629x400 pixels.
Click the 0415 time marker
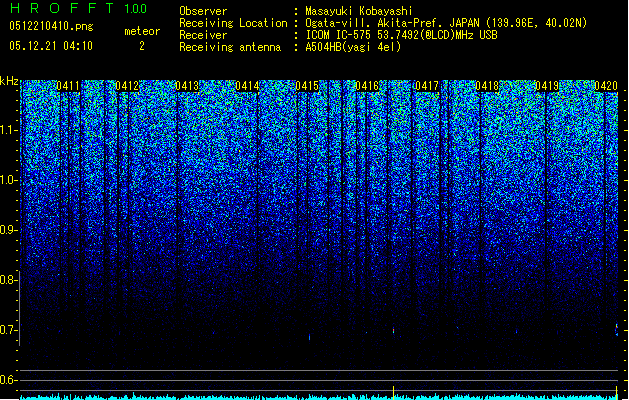tap(307, 86)
